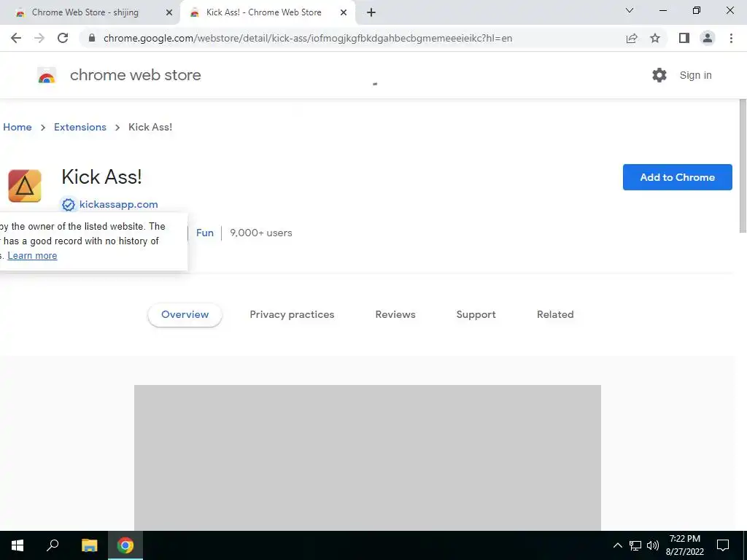Go to Extensions breadcrumb
Screen dimensions: 747x560
(80, 127)
